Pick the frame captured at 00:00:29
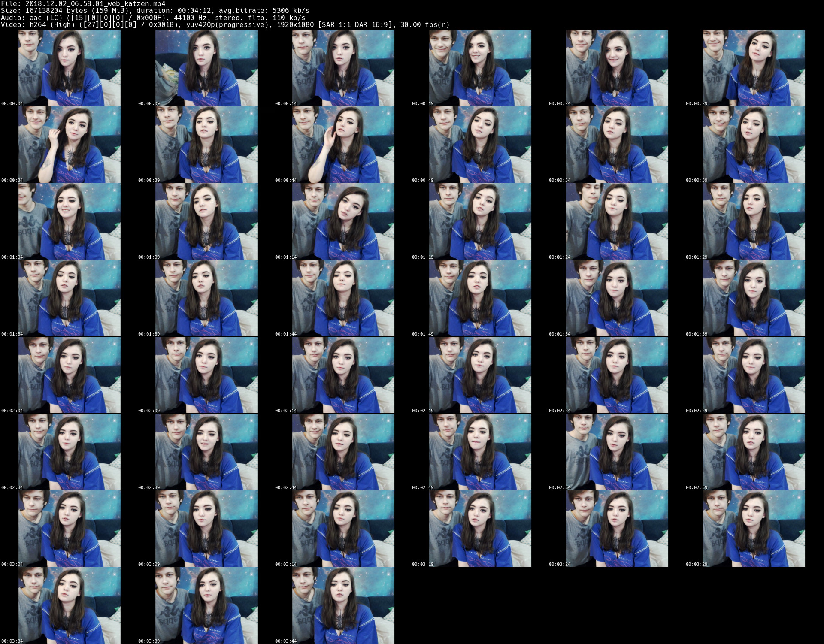The width and height of the screenshot is (824, 644). [x=754, y=68]
